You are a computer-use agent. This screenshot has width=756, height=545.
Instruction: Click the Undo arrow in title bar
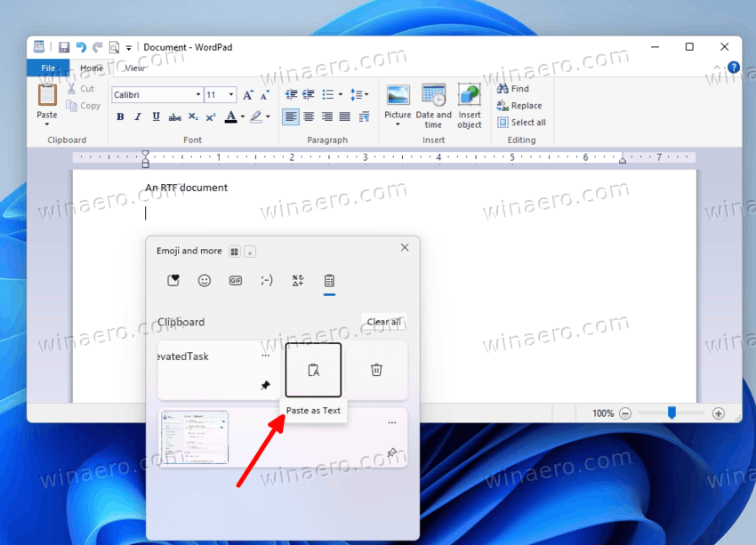pyautogui.click(x=81, y=47)
